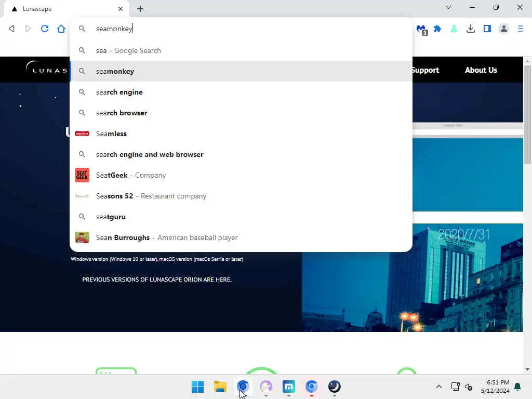Expand the tab search chevron
This screenshot has width=532, height=399.
(x=448, y=7)
